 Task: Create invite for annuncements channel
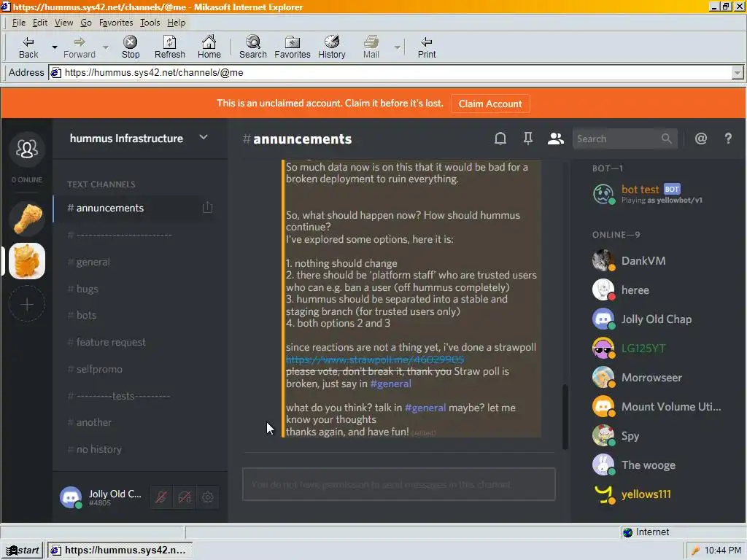207,208
